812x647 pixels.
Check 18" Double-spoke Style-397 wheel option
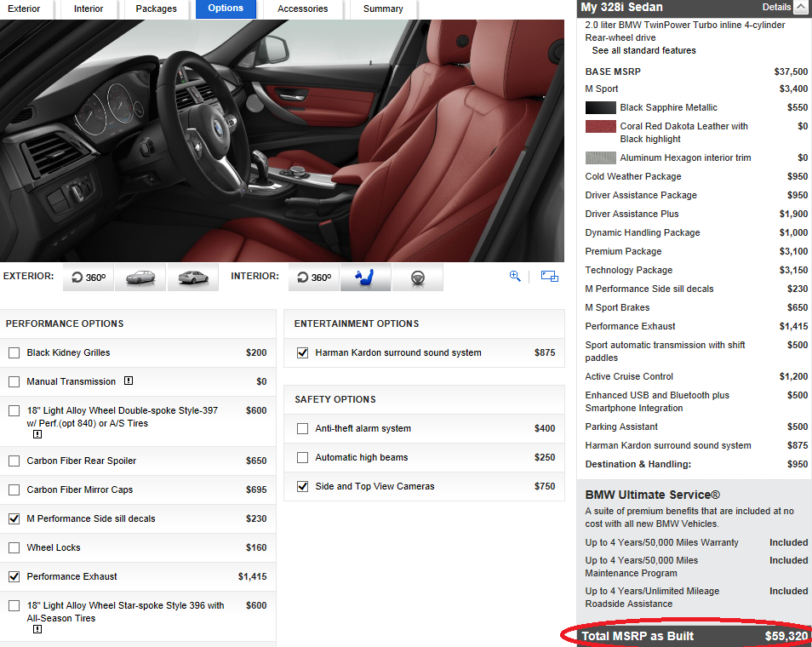(14, 411)
